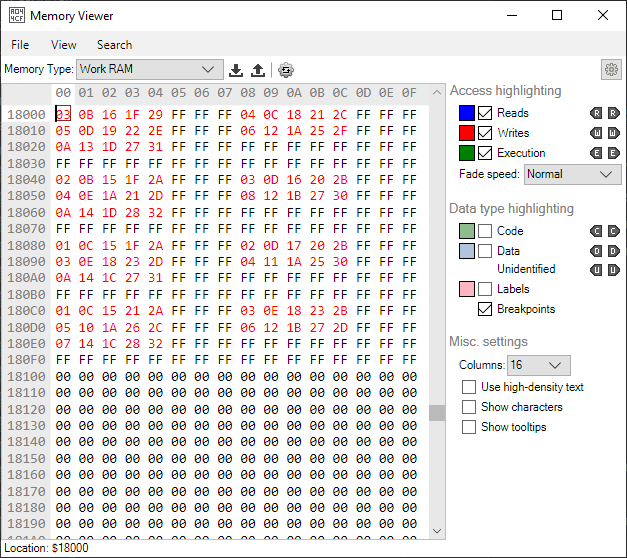627x558 pixels.
Task: Select byte 0B in column 01 of row 18000
Action: [86, 115]
